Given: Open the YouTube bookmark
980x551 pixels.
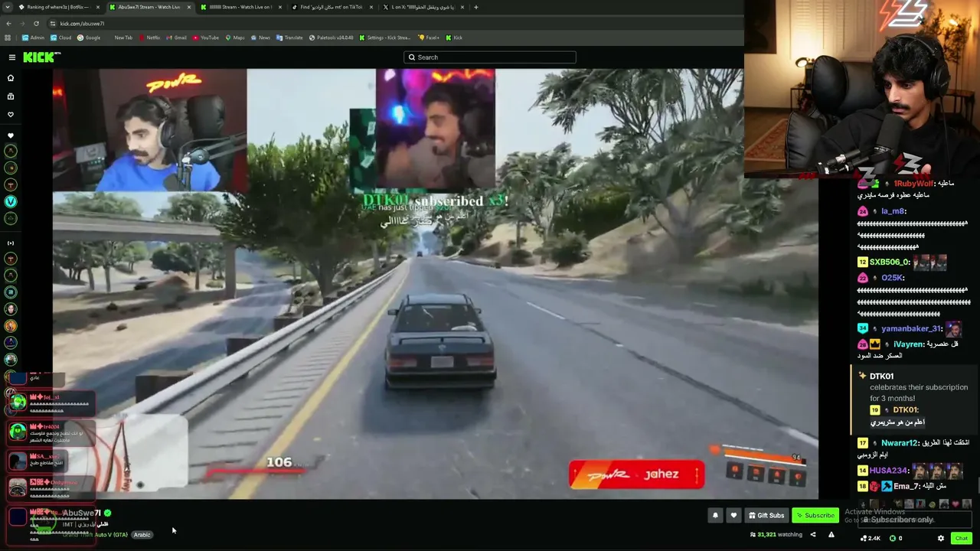Looking at the screenshot, I should [x=206, y=37].
